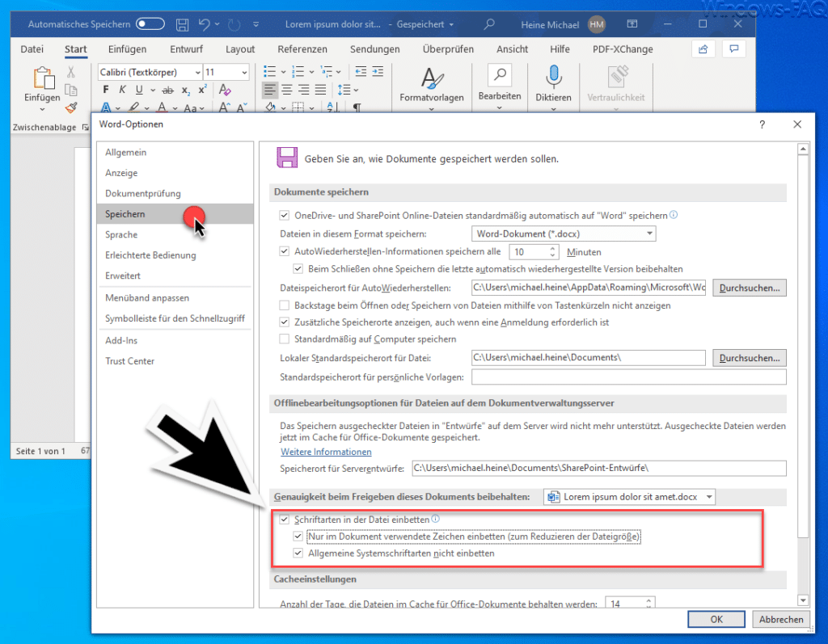This screenshot has width=828, height=644.
Task: Open the Calibri font name dropdown
Action: click(197, 72)
